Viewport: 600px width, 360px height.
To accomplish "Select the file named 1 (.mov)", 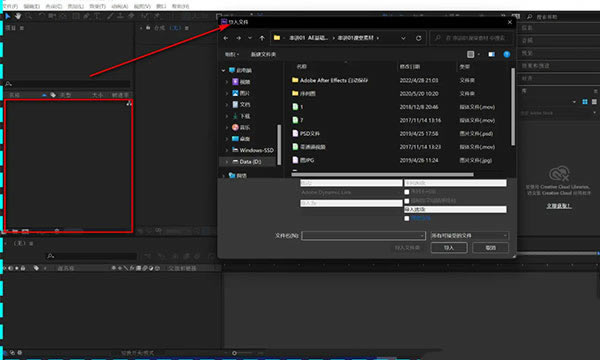I will click(x=298, y=107).
